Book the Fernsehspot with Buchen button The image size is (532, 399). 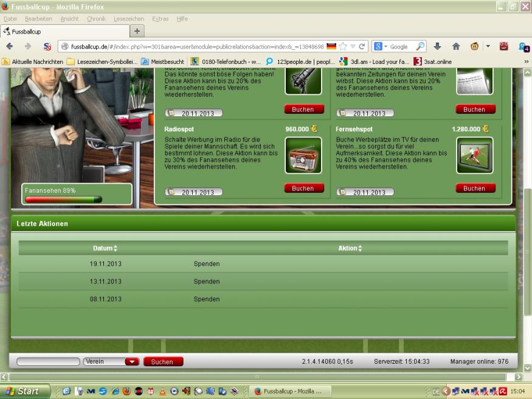(x=475, y=189)
